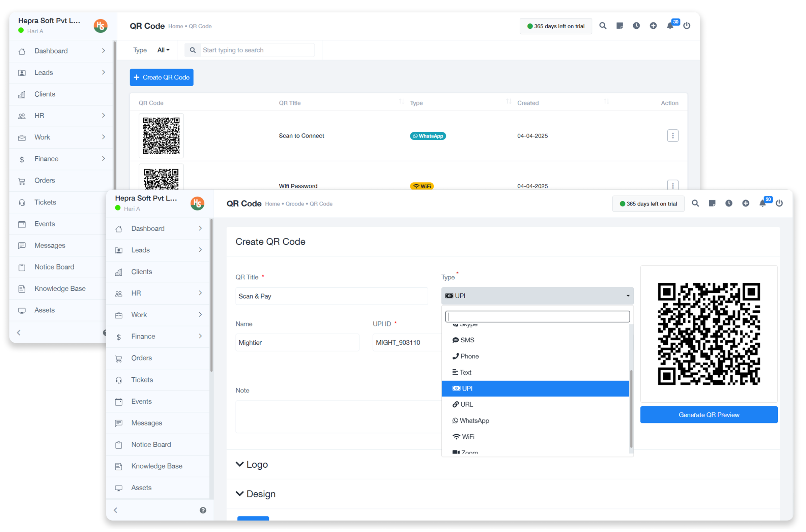Select WhatsApp from the type list

tap(474, 421)
